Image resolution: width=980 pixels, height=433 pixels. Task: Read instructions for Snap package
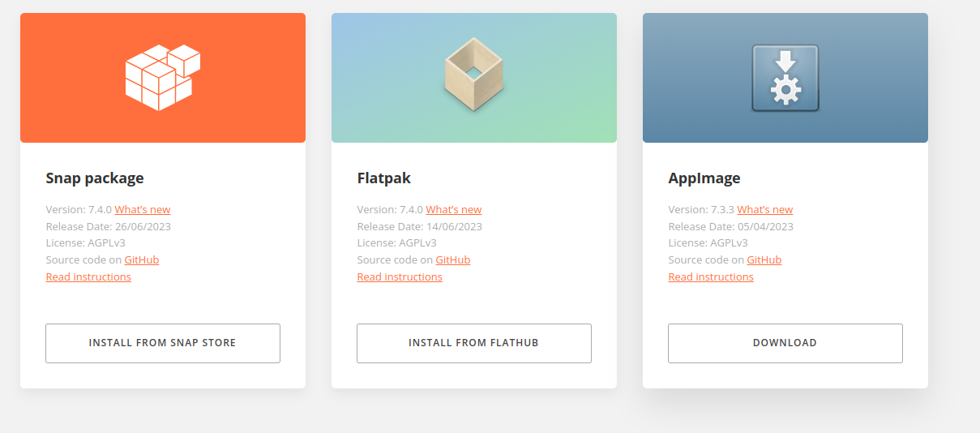coord(88,277)
